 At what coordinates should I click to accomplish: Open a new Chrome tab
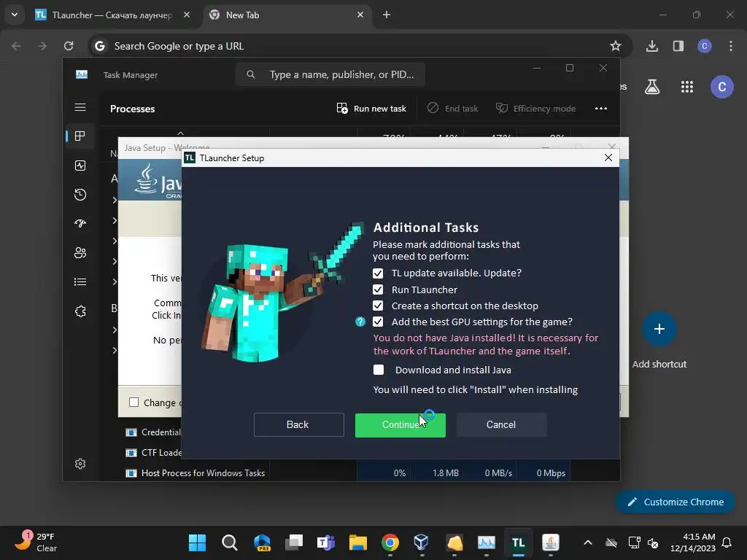pos(387,15)
